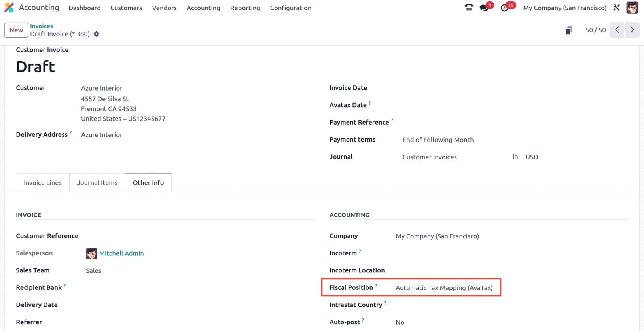Click the Referrer field
Viewport: 644px width, 331px height.
(x=200, y=322)
